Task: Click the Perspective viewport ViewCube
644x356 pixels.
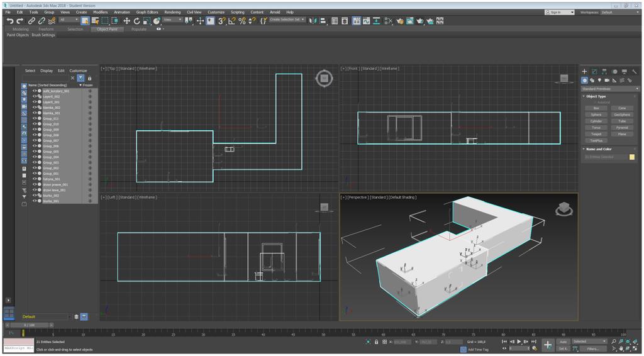Action: tap(564, 209)
